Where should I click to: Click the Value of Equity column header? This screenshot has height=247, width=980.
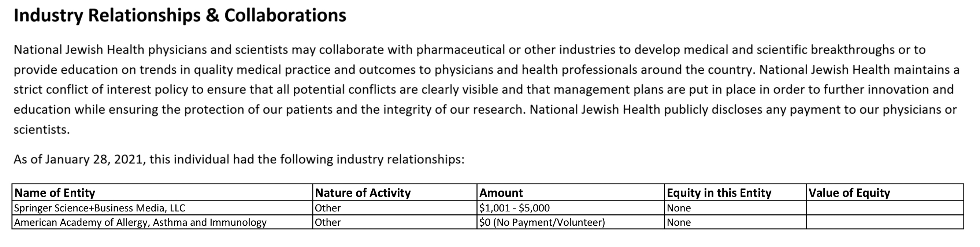tap(885, 192)
